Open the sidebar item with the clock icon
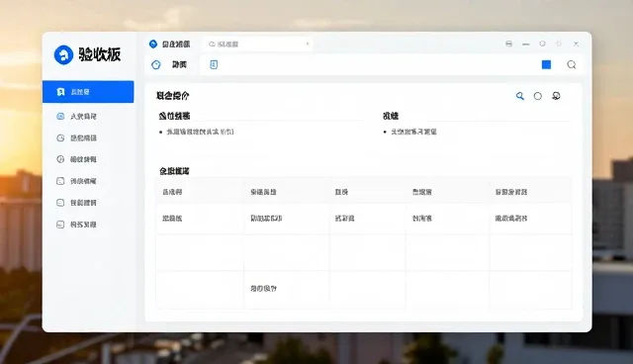The height and width of the screenshot is (364, 633). (77, 138)
